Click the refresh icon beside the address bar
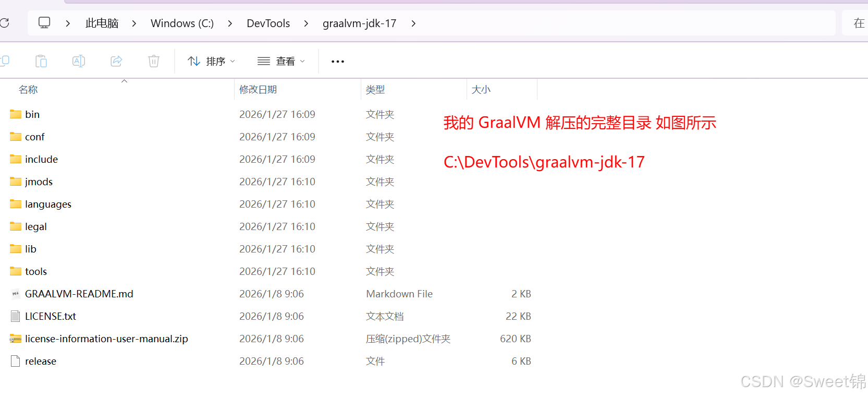Screen dimensions: 868x397 pyautogui.click(x=4, y=23)
